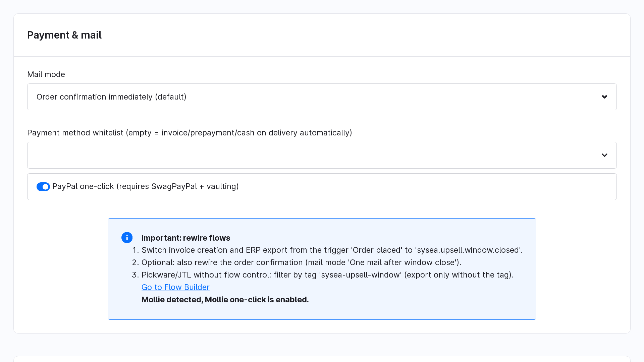Open the Mail mode dropdown

322,97
